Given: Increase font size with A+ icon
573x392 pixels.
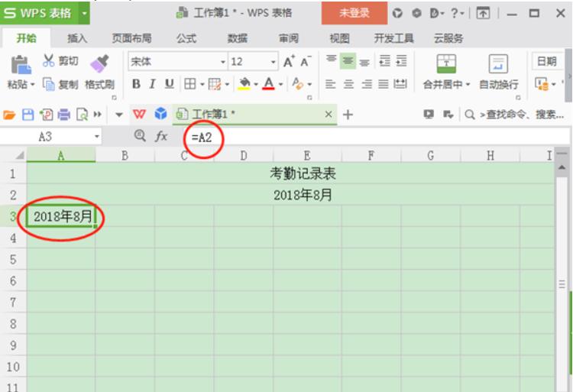Looking at the screenshot, I should pyautogui.click(x=289, y=61).
